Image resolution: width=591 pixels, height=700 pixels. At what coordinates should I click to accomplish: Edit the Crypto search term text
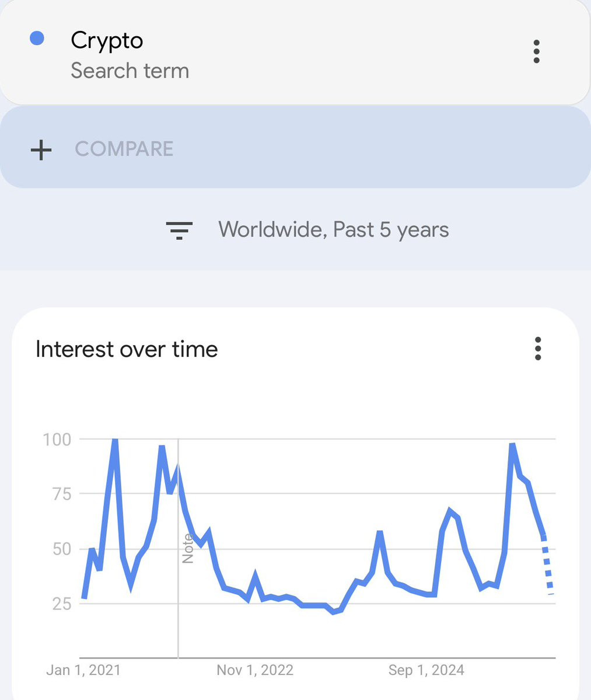107,40
